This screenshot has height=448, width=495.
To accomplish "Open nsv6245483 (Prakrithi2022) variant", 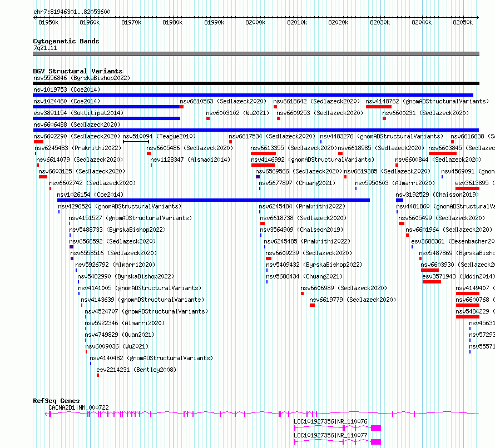I will 78,148.
